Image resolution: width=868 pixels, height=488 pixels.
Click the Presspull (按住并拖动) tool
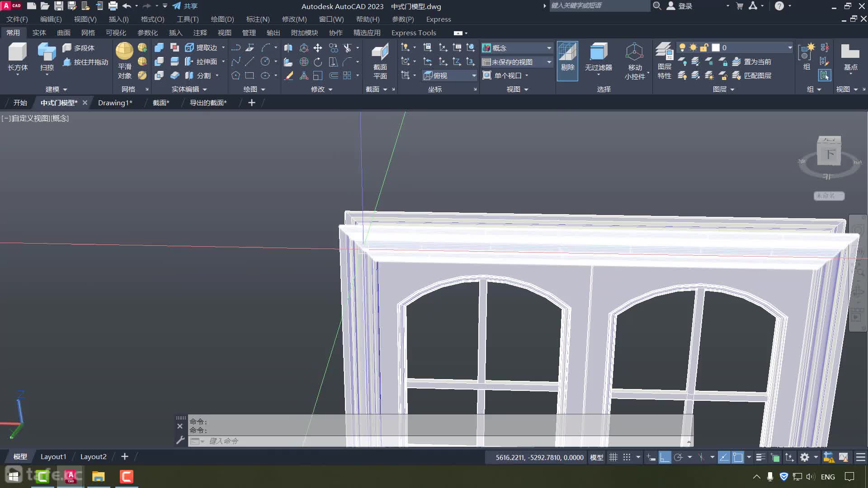pos(85,62)
